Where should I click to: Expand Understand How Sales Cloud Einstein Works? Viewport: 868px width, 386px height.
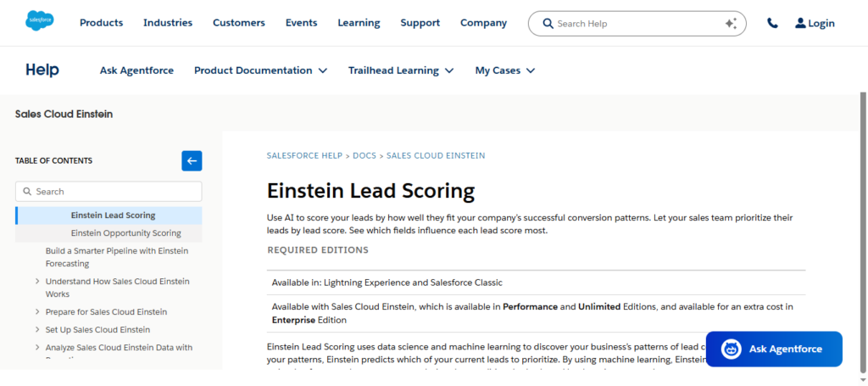point(37,282)
